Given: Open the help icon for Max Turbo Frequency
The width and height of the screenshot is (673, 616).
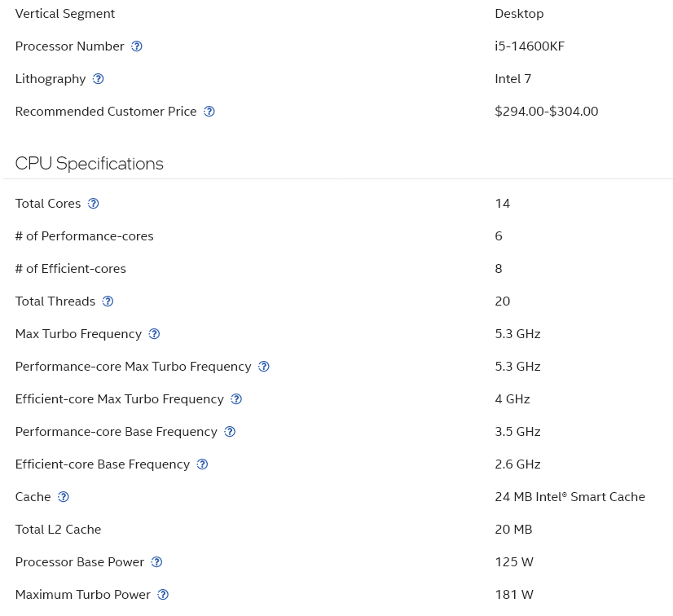Looking at the screenshot, I should [154, 334].
